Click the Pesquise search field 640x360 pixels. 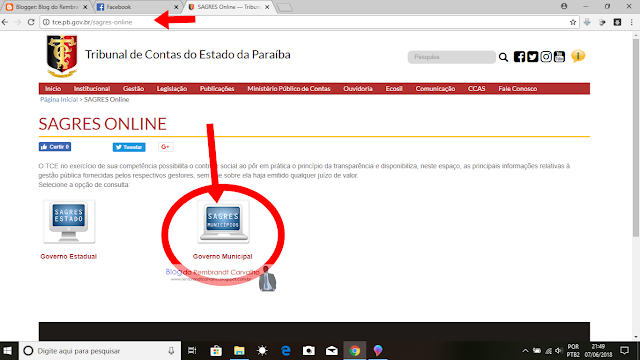pos(451,57)
